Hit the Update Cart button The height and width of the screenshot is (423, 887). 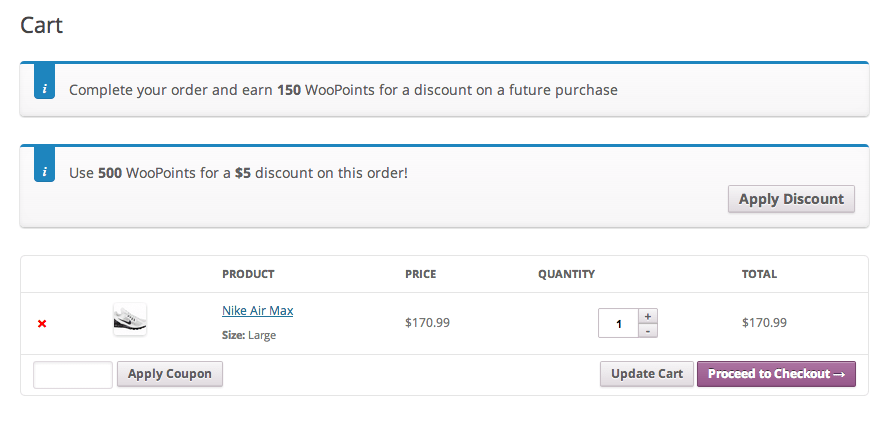(646, 374)
